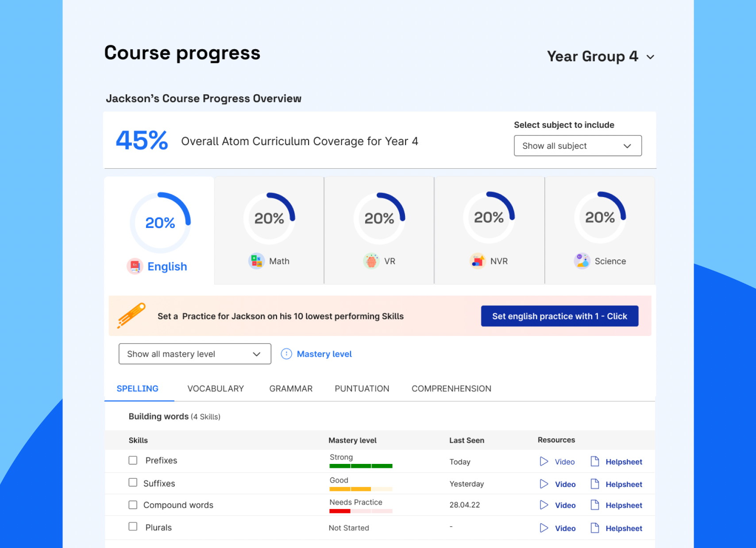Screen dimensions: 756x548
Task: Click Set english practice with 1-Click button
Action: click(x=559, y=316)
